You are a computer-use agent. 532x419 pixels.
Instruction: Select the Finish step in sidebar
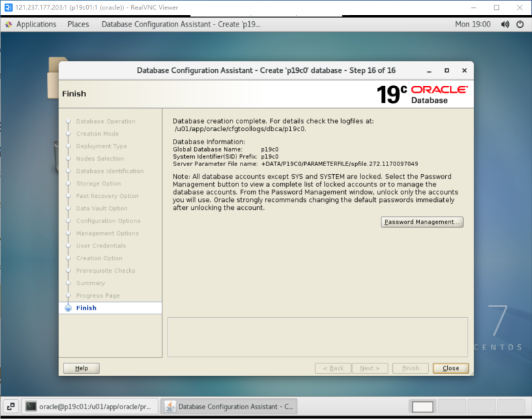pyautogui.click(x=110, y=308)
